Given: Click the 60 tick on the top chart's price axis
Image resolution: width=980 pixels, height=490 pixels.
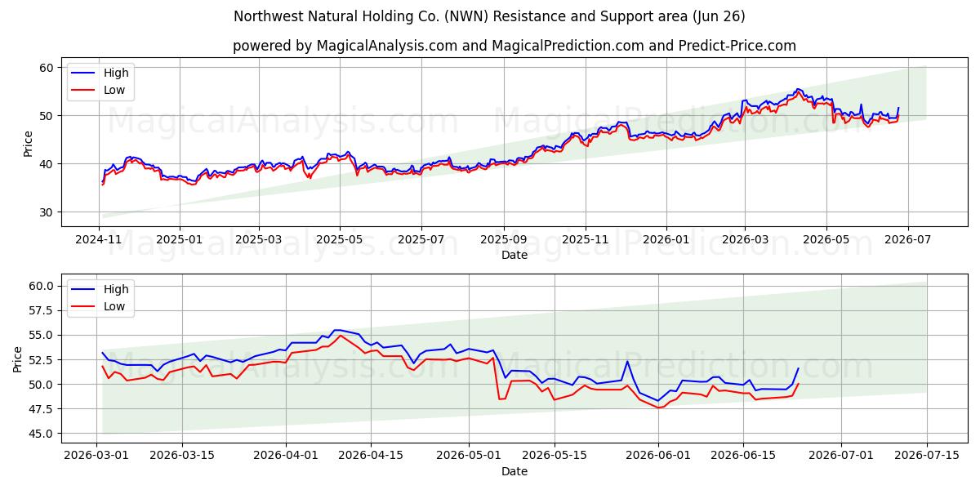Looking at the screenshot, I should point(46,68).
